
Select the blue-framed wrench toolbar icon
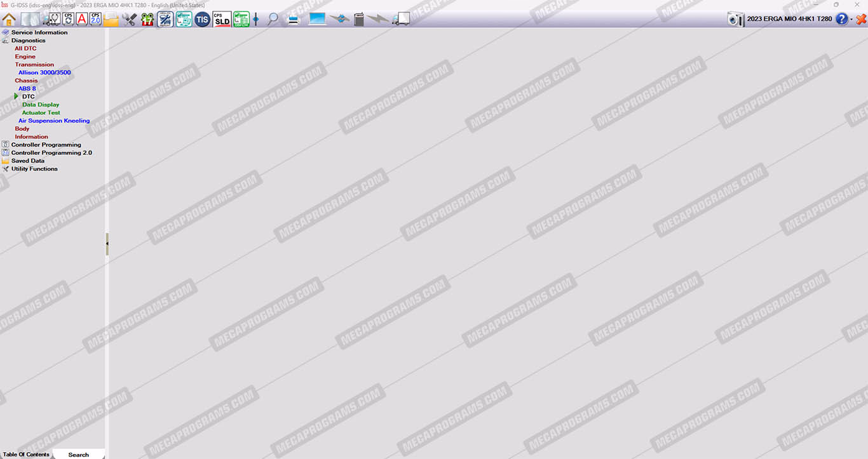click(x=165, y=19)
